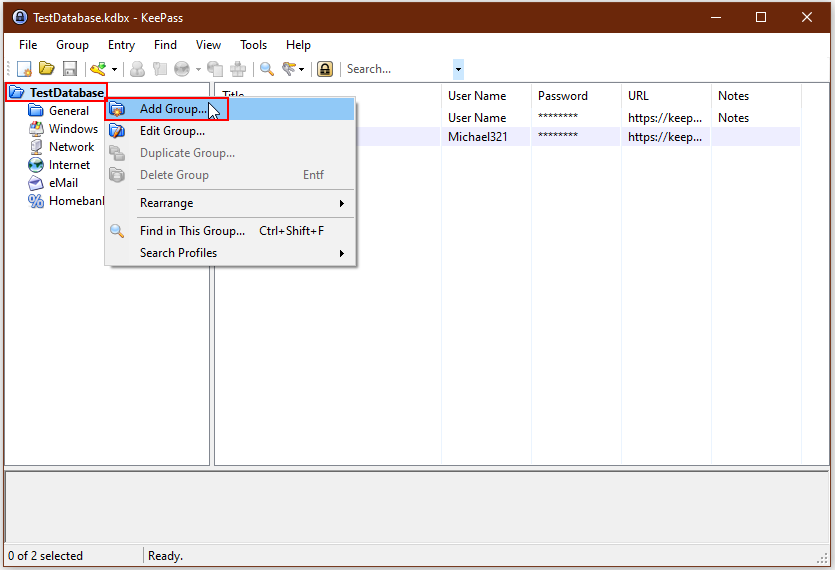
Task: Click the Homebanking percent icon
Action: coord(36,201)
